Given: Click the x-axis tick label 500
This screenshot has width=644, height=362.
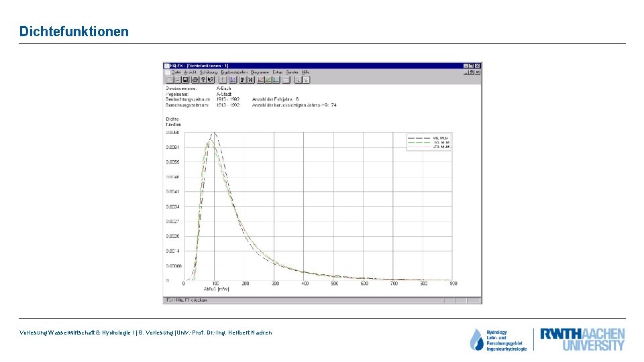Looking at the screenshot, I should point(335,284).
